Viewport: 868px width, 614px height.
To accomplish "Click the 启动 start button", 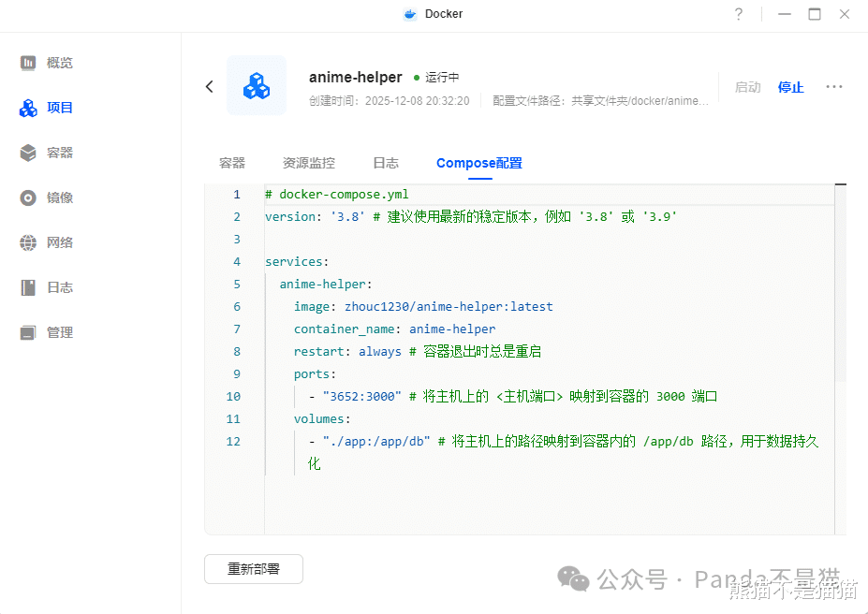I will 748,87.
